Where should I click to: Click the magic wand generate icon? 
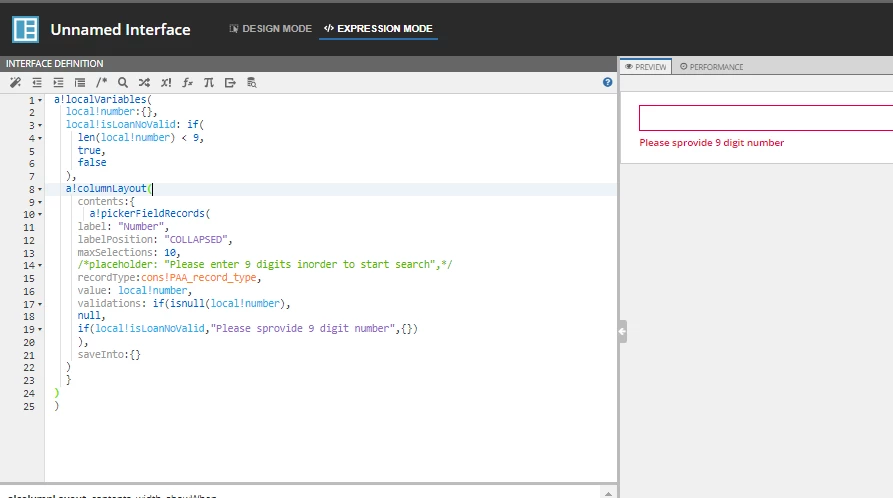click(x=15, y=83)
